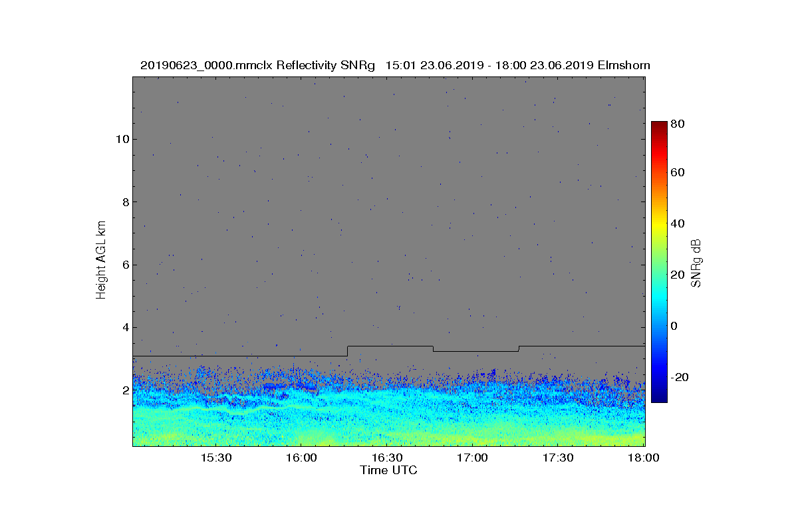Click the "Elmshorn" station name in the title

point(624,65)
